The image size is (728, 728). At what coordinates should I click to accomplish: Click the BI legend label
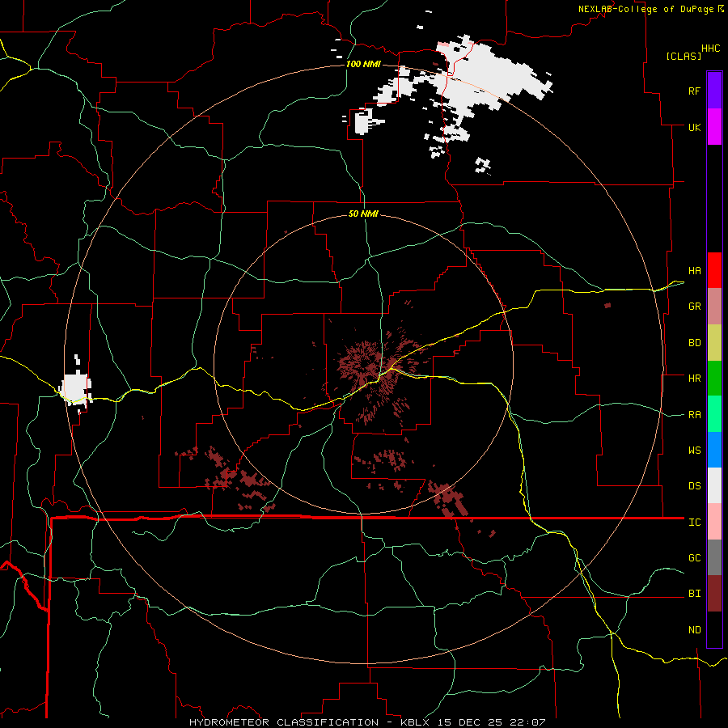click(x=694, y=594)
